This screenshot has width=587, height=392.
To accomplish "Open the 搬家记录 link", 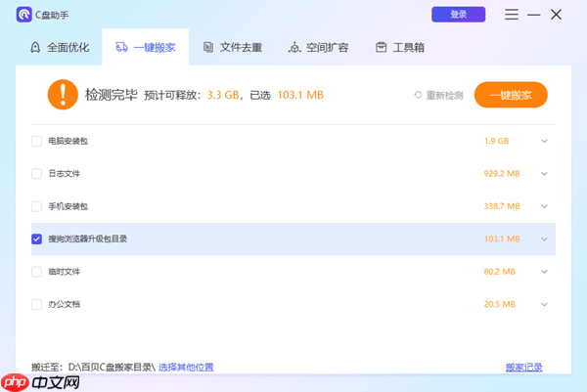I will point(523,368).
